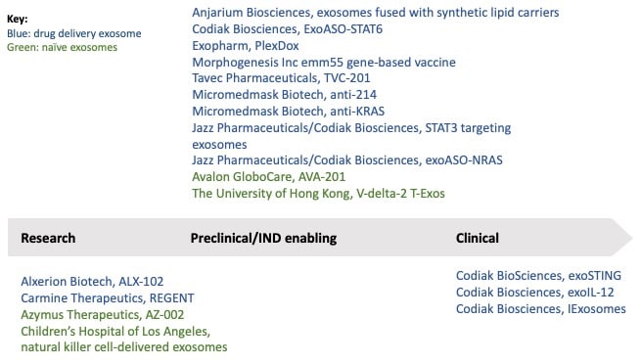Select Jazz Pharmaceuticals exoASO-NRAS line

(x=347, y=160)
